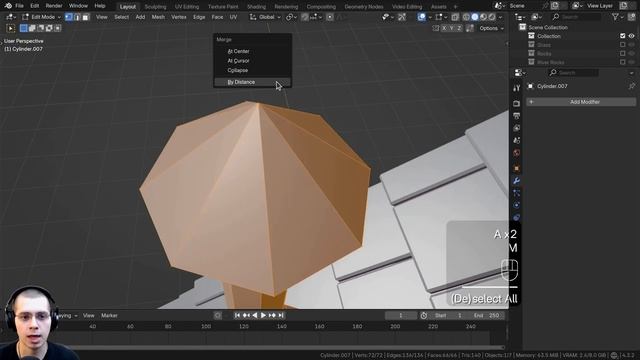Open the Vertex menu
This screenshot has width=640, height=360.
coord(179,17)
